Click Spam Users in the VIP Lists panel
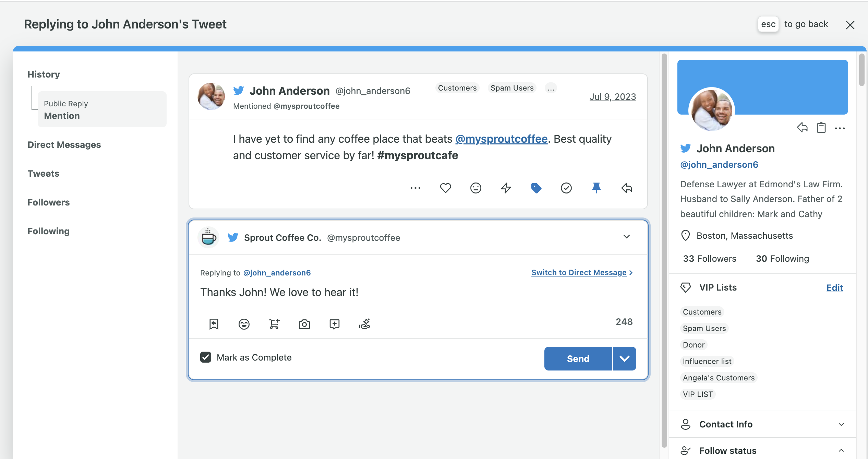Image resolution: width=868 pixels, height=459 pixels. tap(704, 328)
